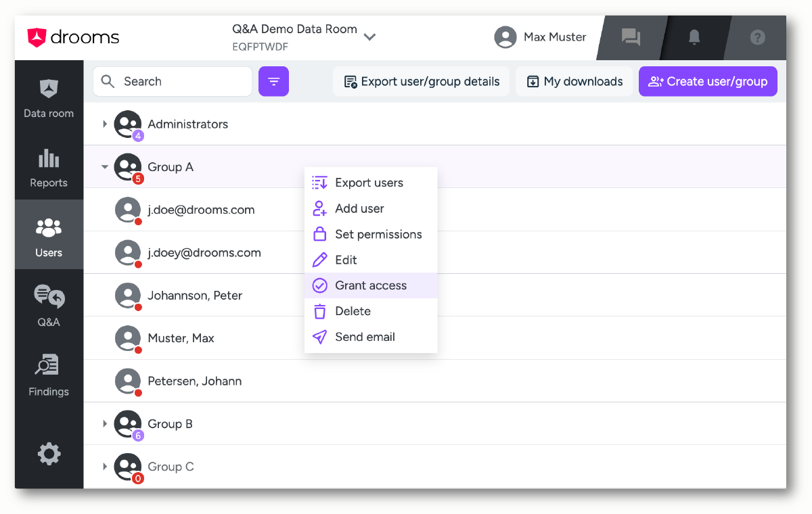Select the Administrators row label
This screenshot has width=812, height=514.
point(188,124)
